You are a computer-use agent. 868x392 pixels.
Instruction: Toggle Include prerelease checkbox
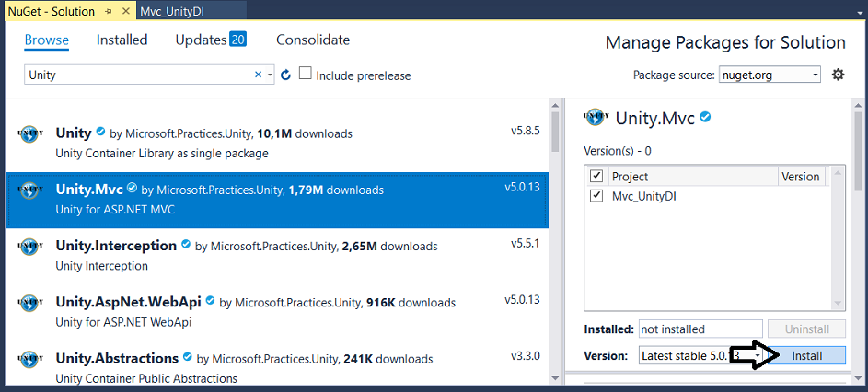click(x=305, y=73)
